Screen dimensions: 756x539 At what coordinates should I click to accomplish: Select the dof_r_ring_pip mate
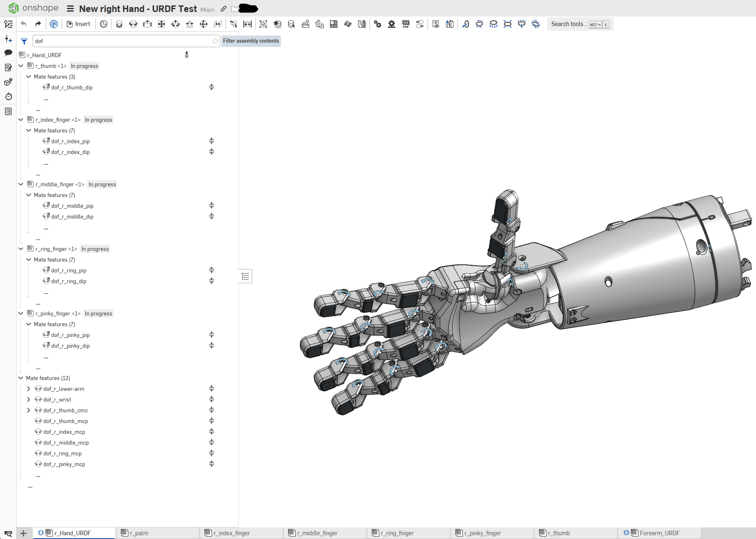coord(69,270)
